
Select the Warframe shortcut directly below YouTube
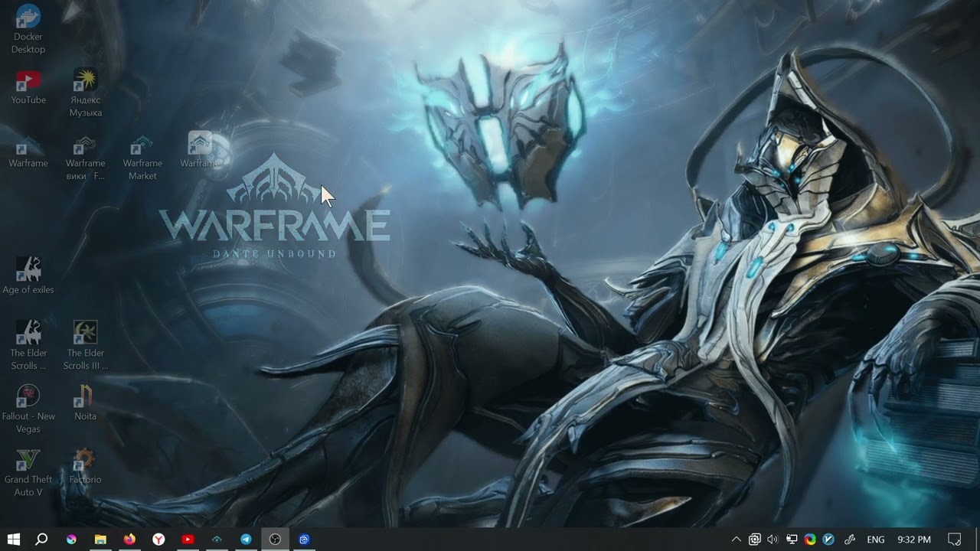pyautogui.click(x=28, y=152)
